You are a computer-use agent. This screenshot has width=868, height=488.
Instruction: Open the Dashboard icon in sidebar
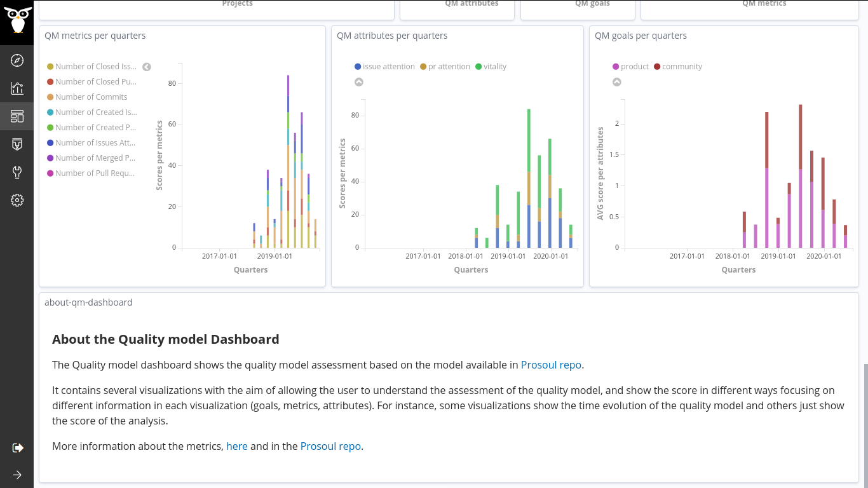click(17, 116)
